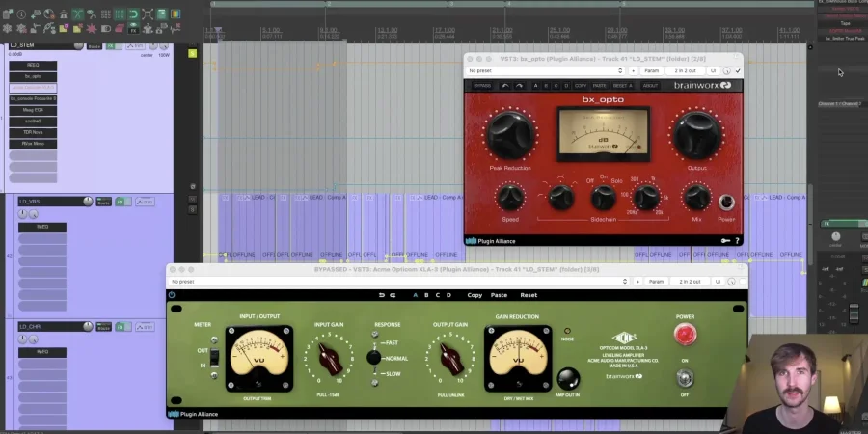
Task: Click the INPUT GAIN knob on Acme Opticom
Action: point(329,359)
